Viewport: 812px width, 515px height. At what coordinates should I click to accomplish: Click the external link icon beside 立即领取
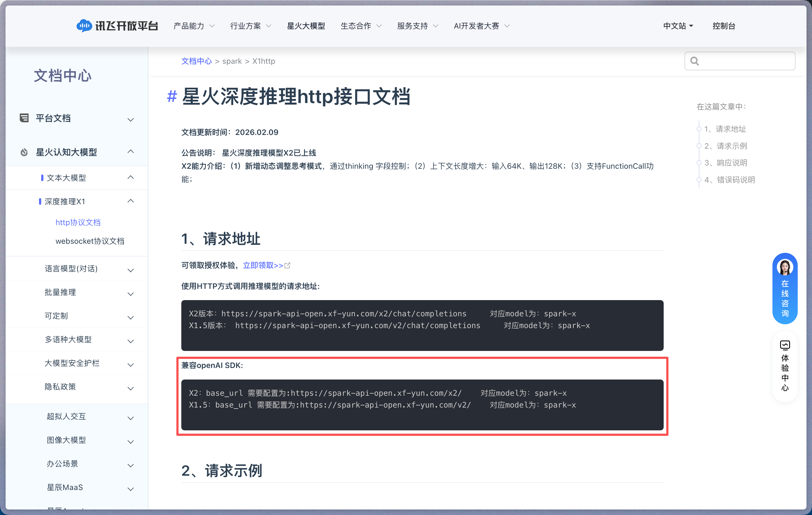tap(287, 265)
